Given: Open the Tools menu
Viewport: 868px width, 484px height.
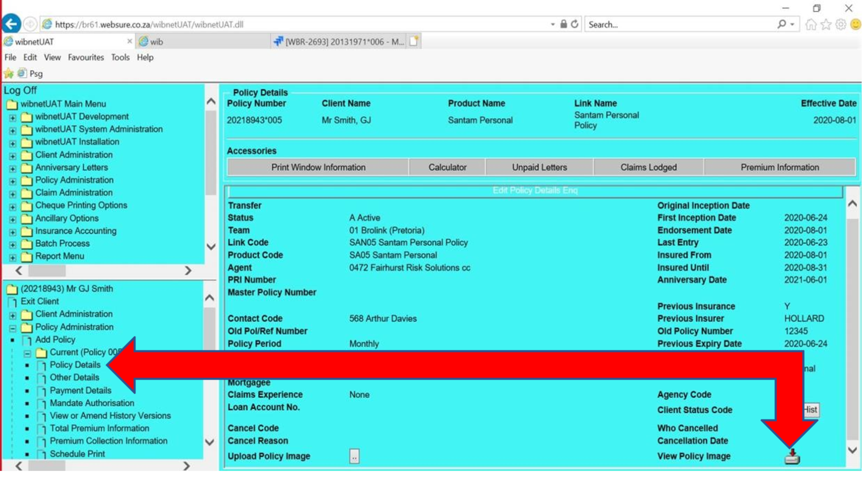Looking at the screenshot, I should click(x=120, y=57).
